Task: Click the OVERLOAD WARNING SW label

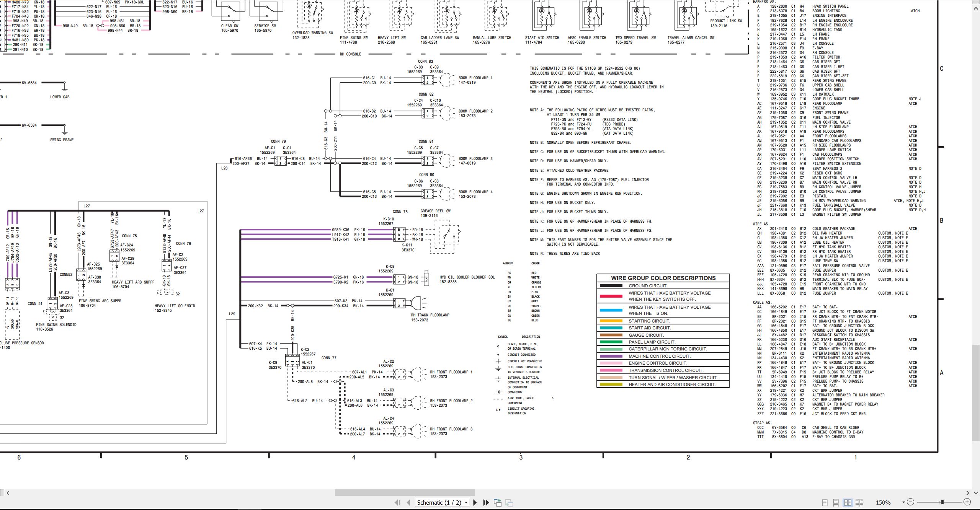Action: click(313, 33)
